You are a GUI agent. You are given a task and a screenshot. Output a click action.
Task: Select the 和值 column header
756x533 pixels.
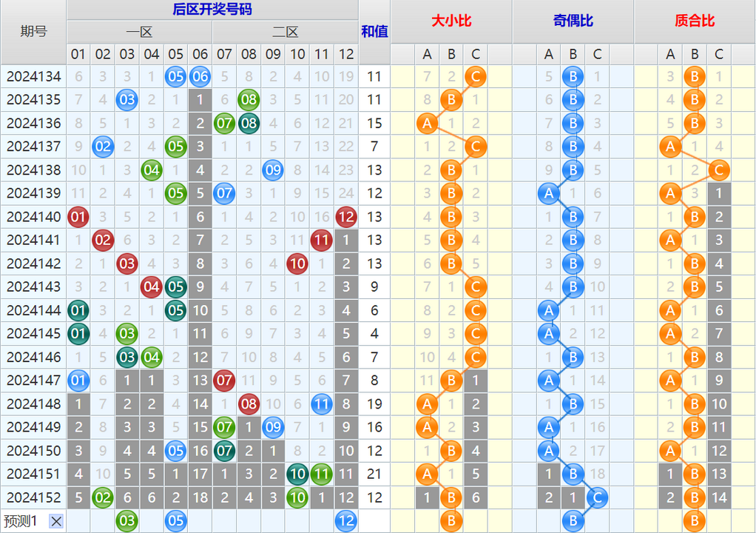374,32
